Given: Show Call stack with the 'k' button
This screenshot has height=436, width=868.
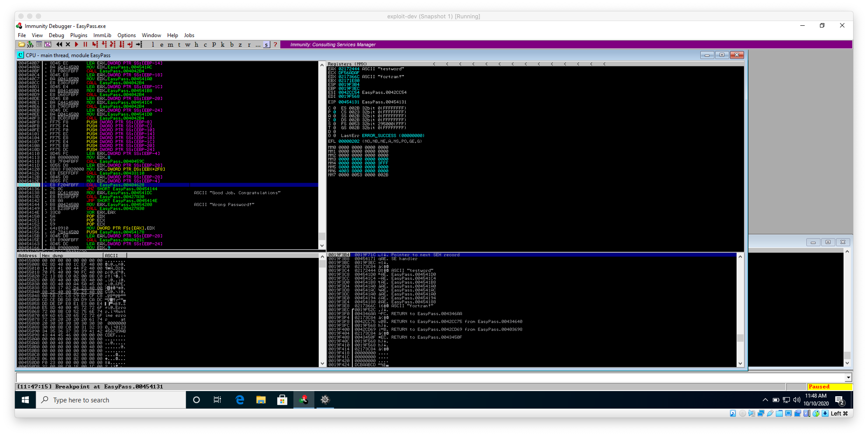Looking at the screenshot, I should (223, 45).
